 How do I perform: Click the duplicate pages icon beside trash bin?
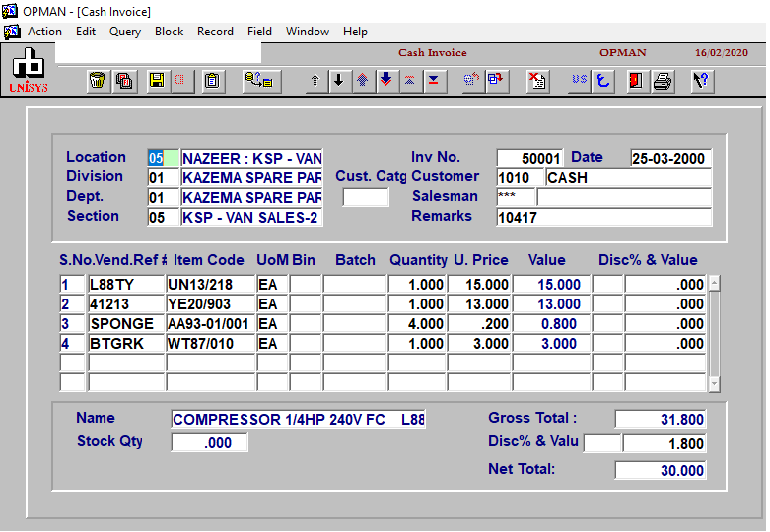[x=124, y=81]
